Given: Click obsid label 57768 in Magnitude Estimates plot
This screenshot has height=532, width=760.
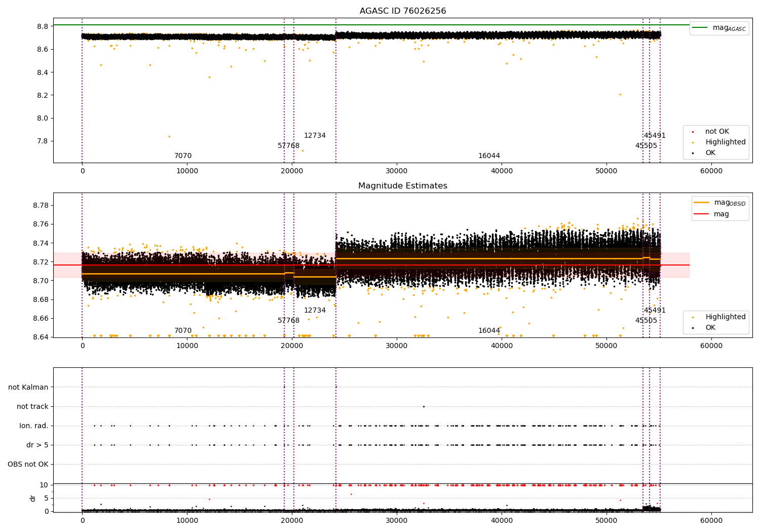Looking at the screenshot, I should [289, 321].
